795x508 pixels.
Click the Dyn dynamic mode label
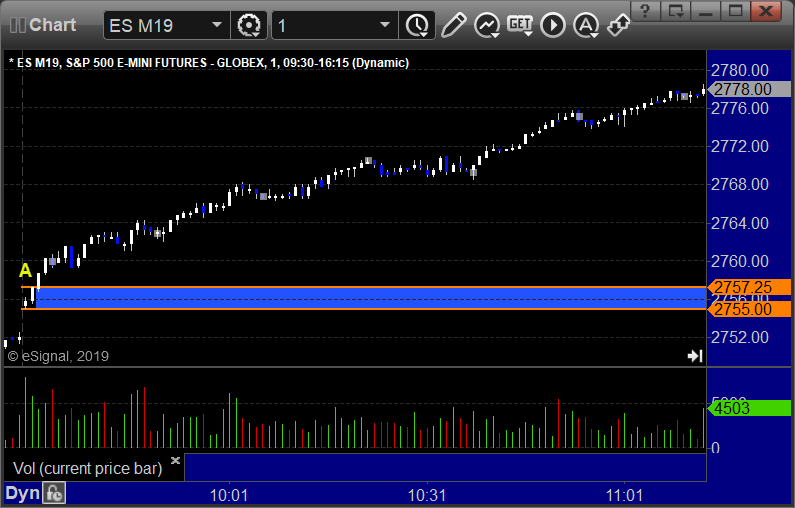[x=22, y=493]
